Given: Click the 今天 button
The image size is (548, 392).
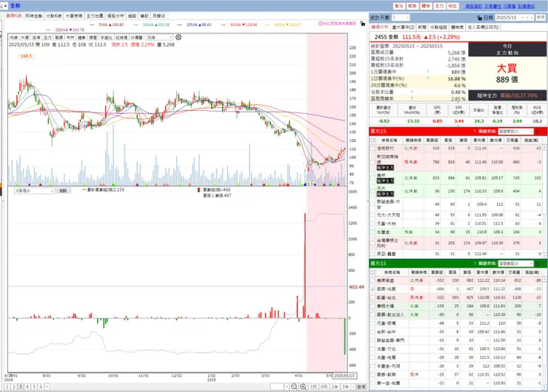Looking at the screenshot, I should 541,18.
